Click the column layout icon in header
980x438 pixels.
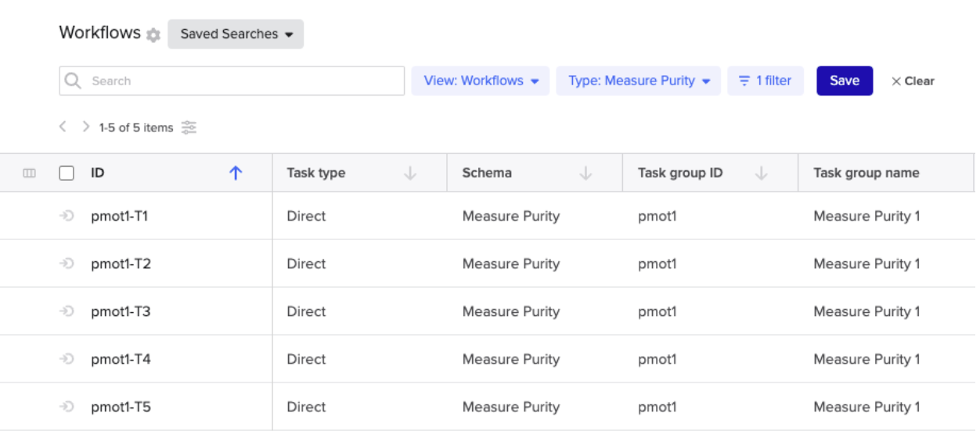(x=30, y=174)
